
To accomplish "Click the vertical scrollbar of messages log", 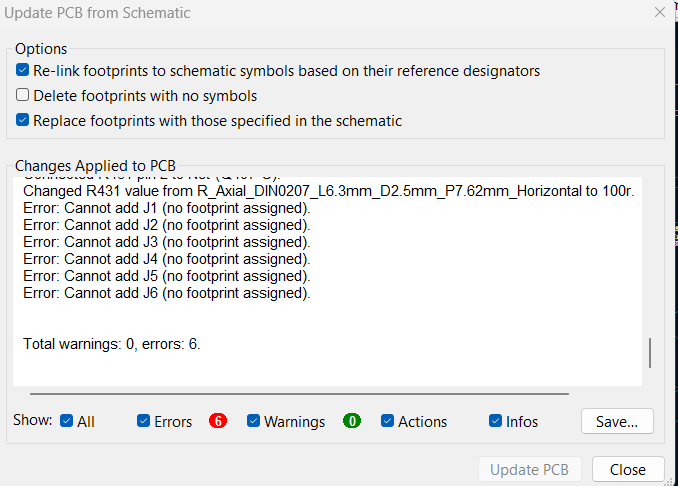I will point(650,353).
